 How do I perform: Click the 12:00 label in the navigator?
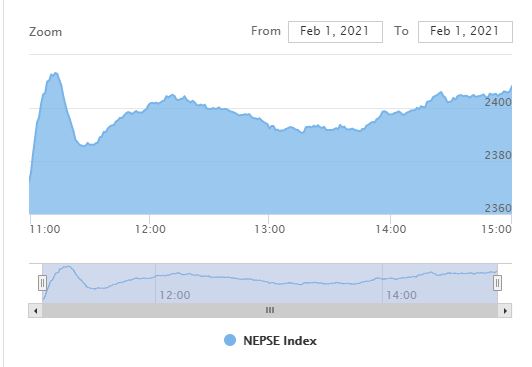175,295
